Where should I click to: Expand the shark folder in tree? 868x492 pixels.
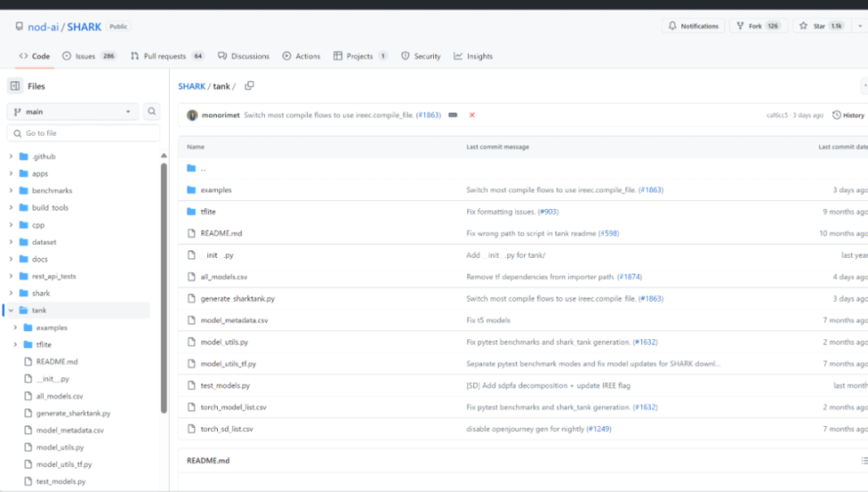pos(12,293)
